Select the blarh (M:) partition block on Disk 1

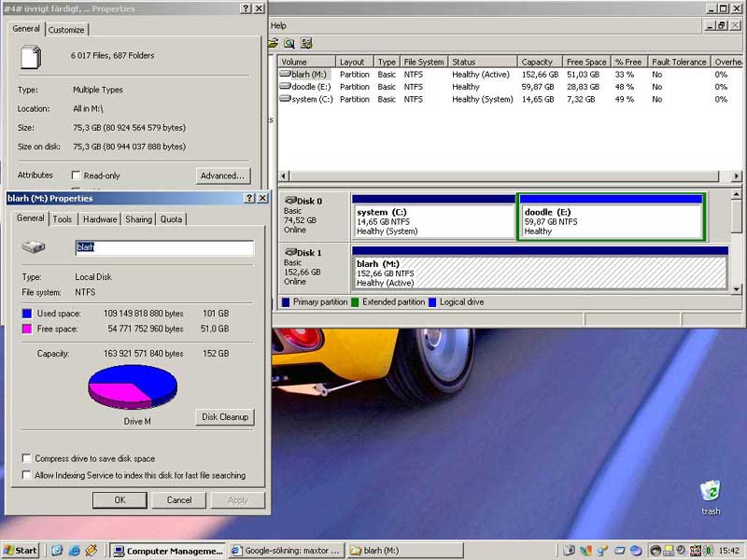(x=541, y=268)
